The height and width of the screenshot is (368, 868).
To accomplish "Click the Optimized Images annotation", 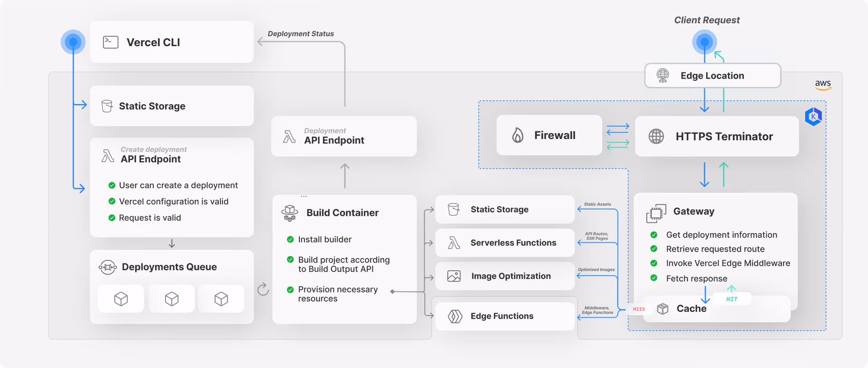I will [596, 269].
